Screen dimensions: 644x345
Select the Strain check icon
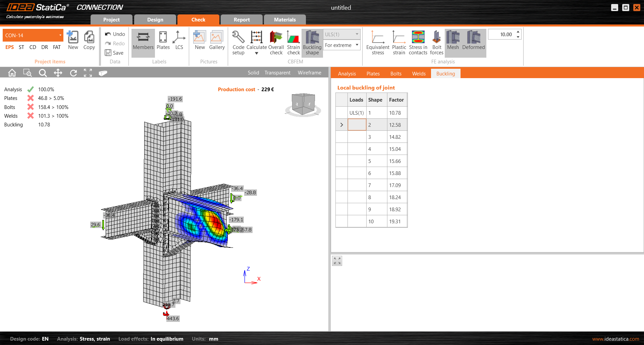(x=293, y=38)
